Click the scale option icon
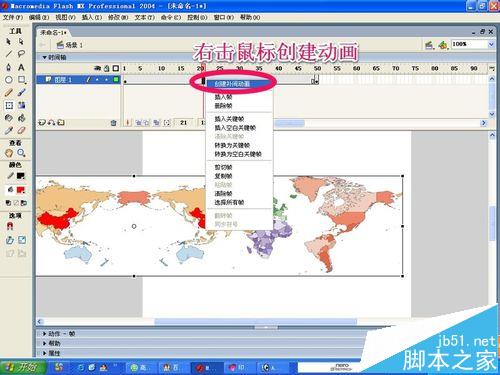 click(22, 240)
